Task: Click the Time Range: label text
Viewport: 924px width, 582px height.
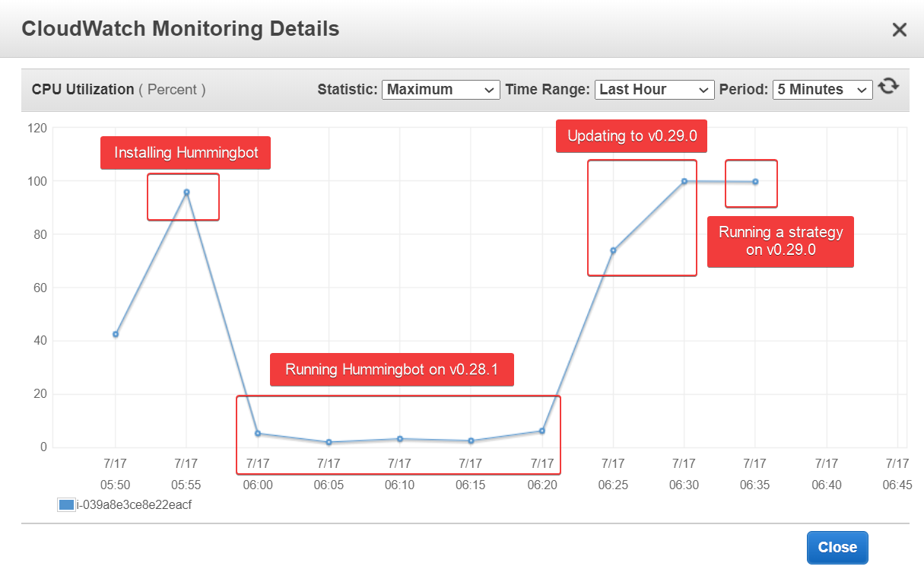Action: [x=548, y=90]
